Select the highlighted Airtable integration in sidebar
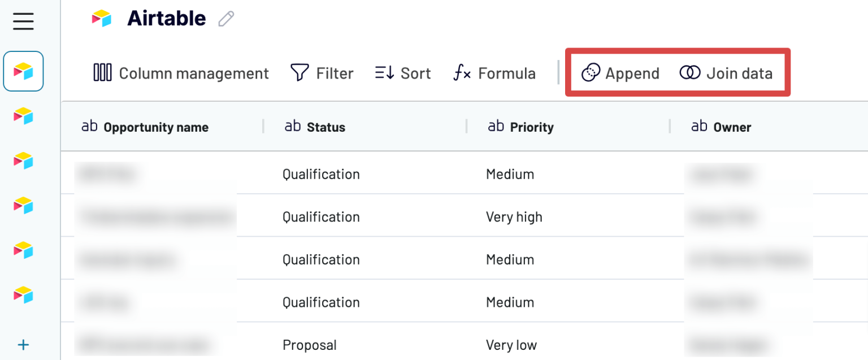The width and height of the screenshot is (868, 360). point(23,71)
